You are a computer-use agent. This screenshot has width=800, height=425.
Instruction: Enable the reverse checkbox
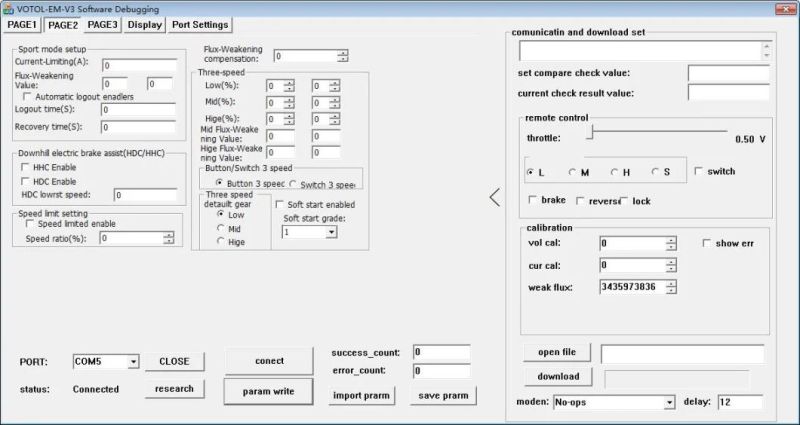tap(580, 201)
